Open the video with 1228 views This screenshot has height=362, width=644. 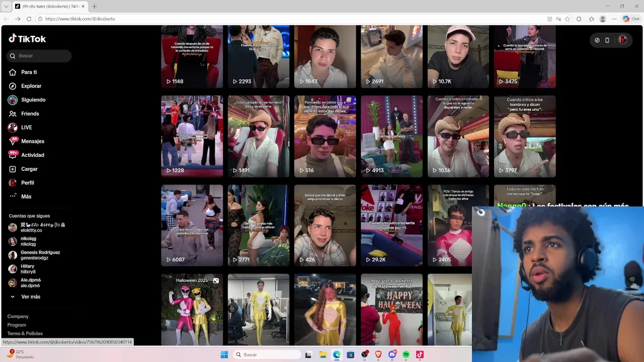point(192,136)
